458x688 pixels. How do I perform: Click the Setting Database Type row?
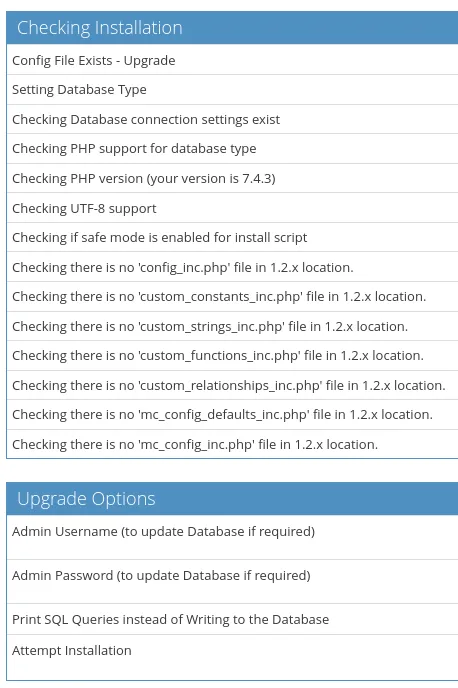pyautogui.click(x=232, y=90)
